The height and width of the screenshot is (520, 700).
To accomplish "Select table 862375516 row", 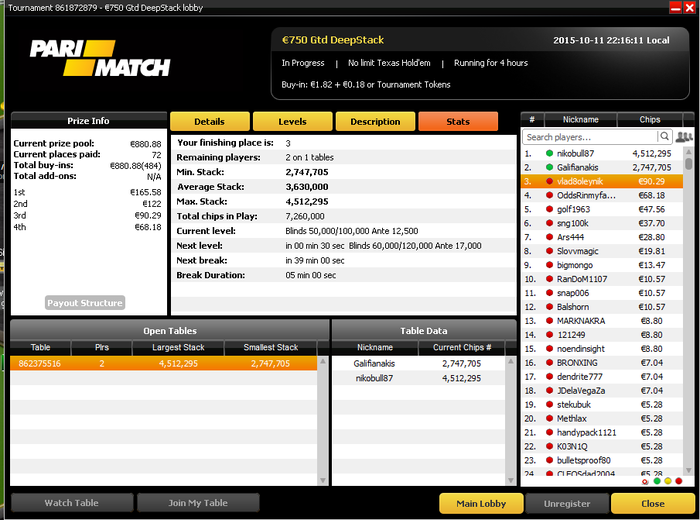I will tap(163, 363).
